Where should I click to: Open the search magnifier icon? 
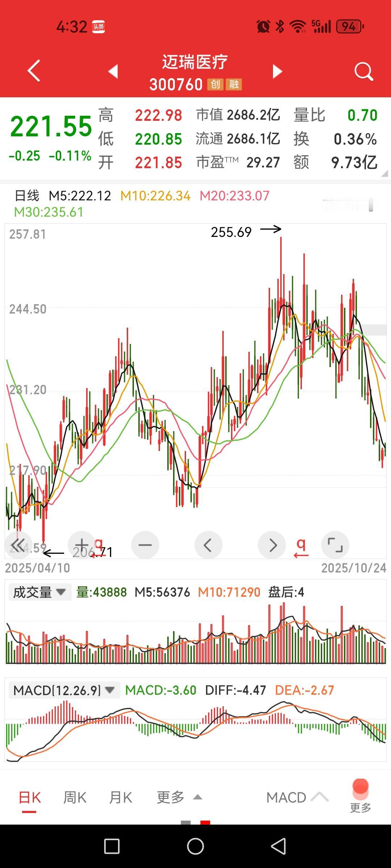(363, 72)
